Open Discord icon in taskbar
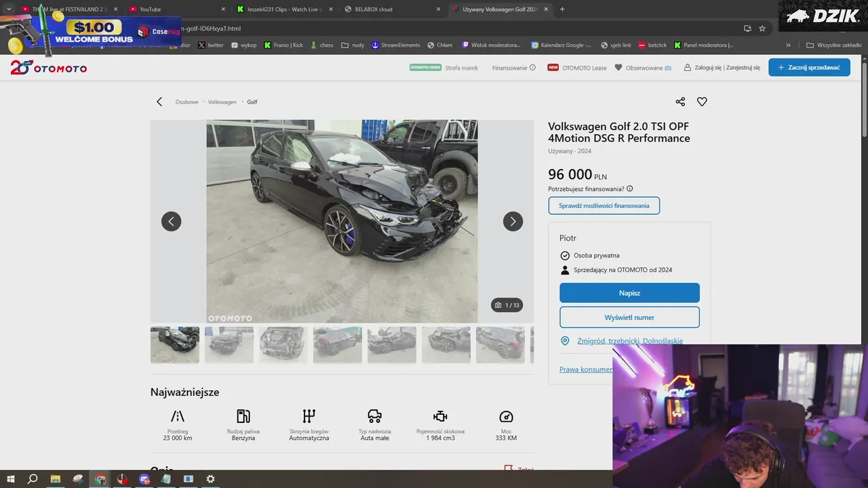 pos(144,479)
